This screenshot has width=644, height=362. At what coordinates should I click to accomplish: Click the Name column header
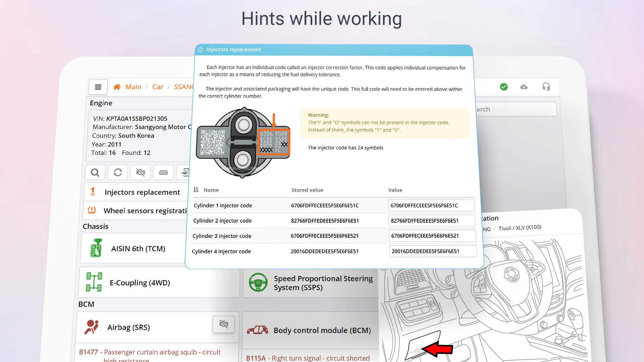click(211, 190)
